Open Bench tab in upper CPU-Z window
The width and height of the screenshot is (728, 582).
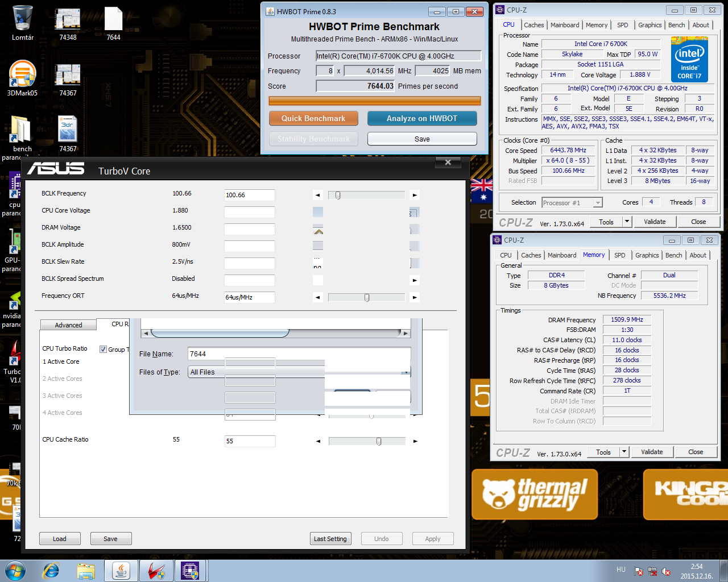(x=677, y=25)
